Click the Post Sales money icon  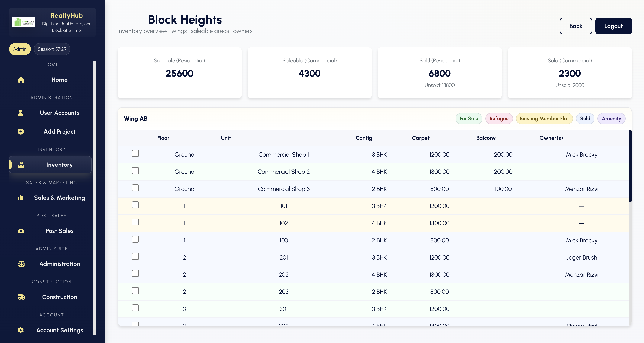[x=21, y=231]
